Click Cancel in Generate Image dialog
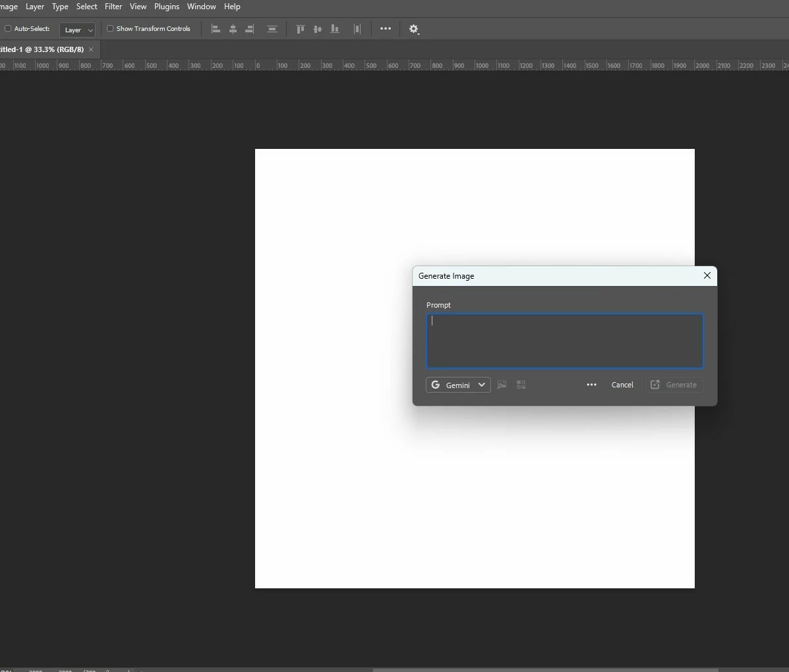 [x=622, y=385]
